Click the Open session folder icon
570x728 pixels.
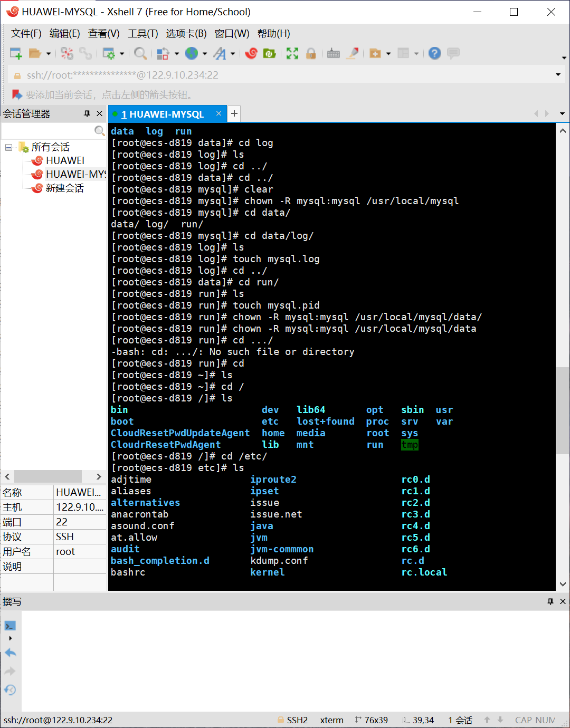pyautogui.click(x=35, y=53)
